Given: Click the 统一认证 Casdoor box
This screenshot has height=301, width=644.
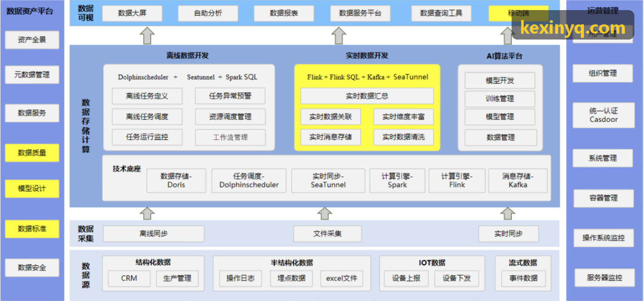Looking at the screenshot, I should click(x=604, y=115).
